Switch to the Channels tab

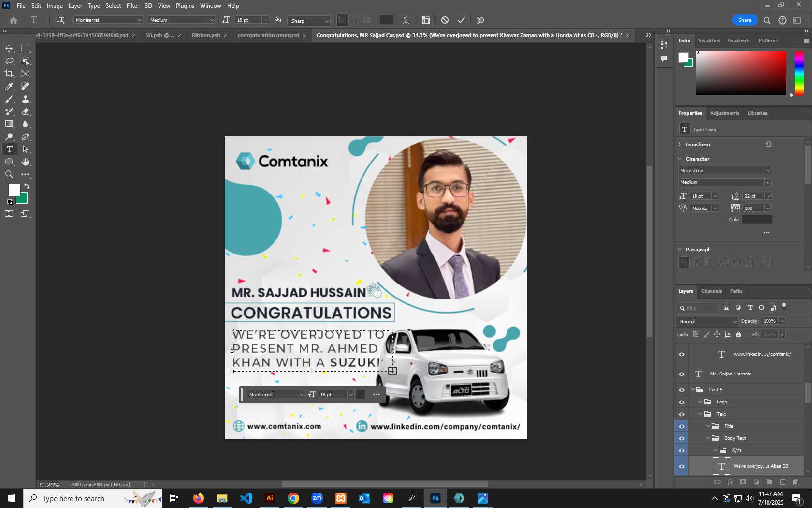coord(711,291)
